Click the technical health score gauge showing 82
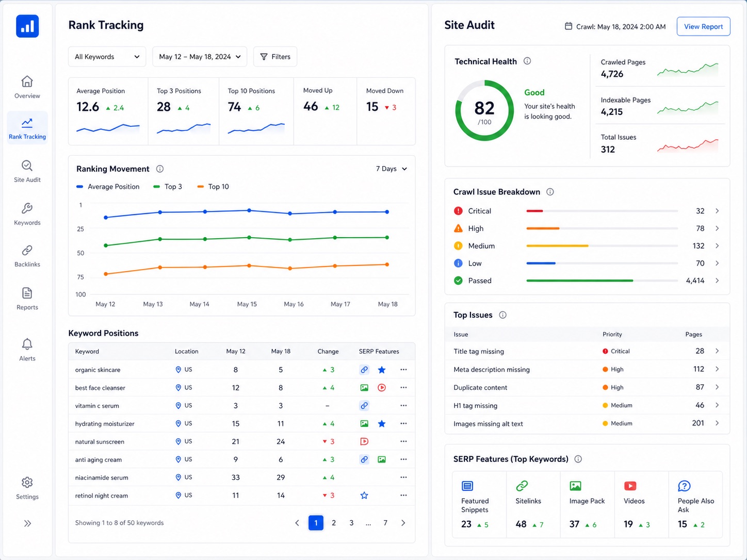Image resolution: width=747 pixels, height=560 pixels. [484, 110]
